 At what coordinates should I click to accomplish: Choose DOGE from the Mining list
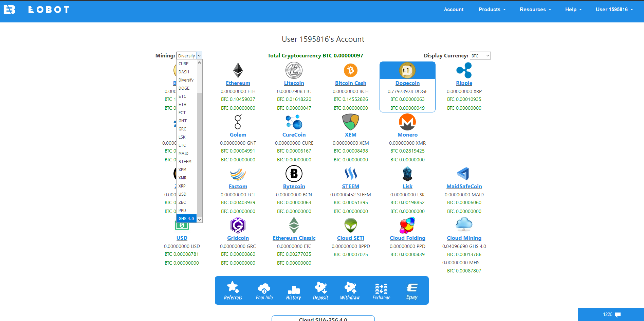point(186,88)
